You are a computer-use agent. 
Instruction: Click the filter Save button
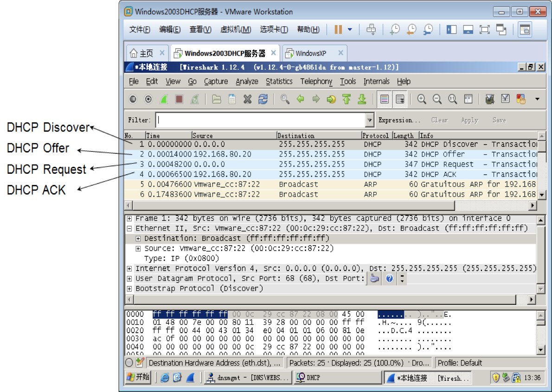[499, 120]
